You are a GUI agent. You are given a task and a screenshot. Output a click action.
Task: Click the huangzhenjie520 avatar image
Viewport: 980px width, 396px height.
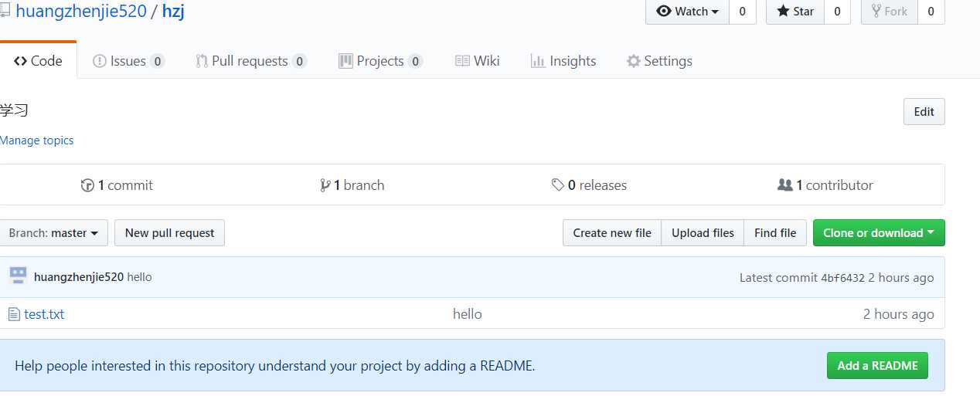pyautogui.click(x=18, y=276)
